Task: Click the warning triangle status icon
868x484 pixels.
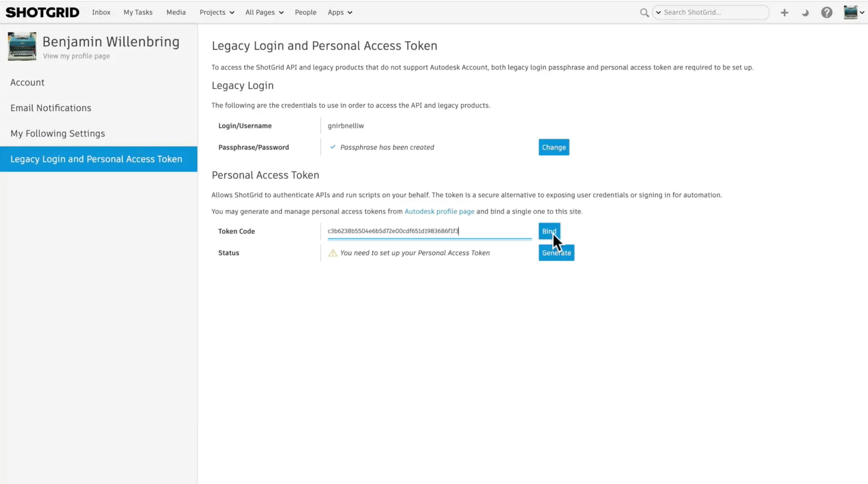Action: (x=333, y=253)
